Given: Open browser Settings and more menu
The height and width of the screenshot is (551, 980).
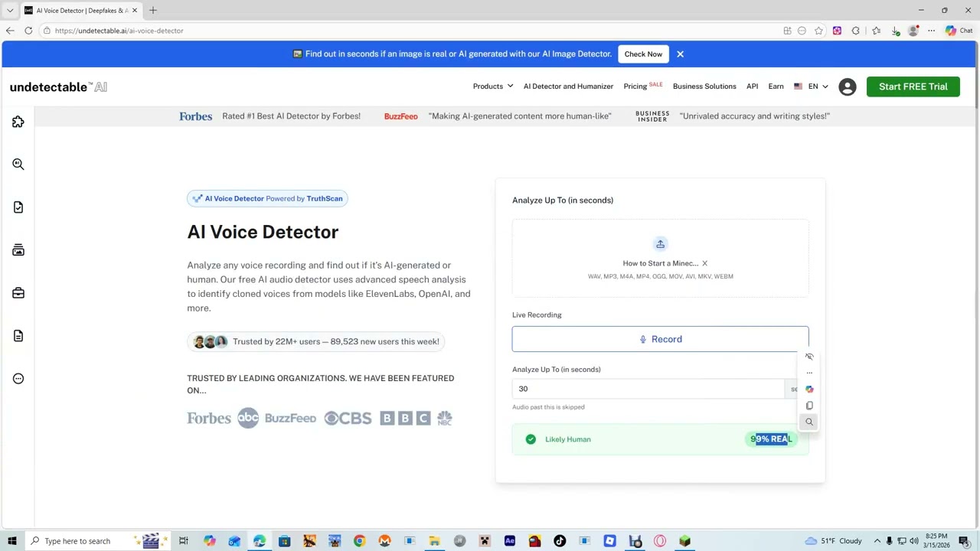Looking at the screenshot, I should point(931,31).
